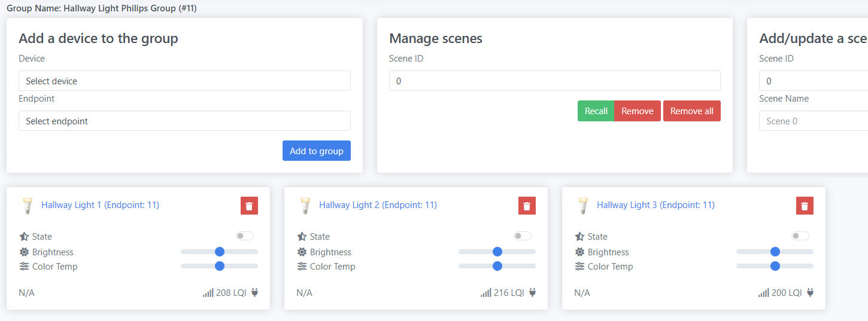Click power plug icon for Hallway Light 3
This screenshot has width=868, height=321.
(x=811, y=293)
